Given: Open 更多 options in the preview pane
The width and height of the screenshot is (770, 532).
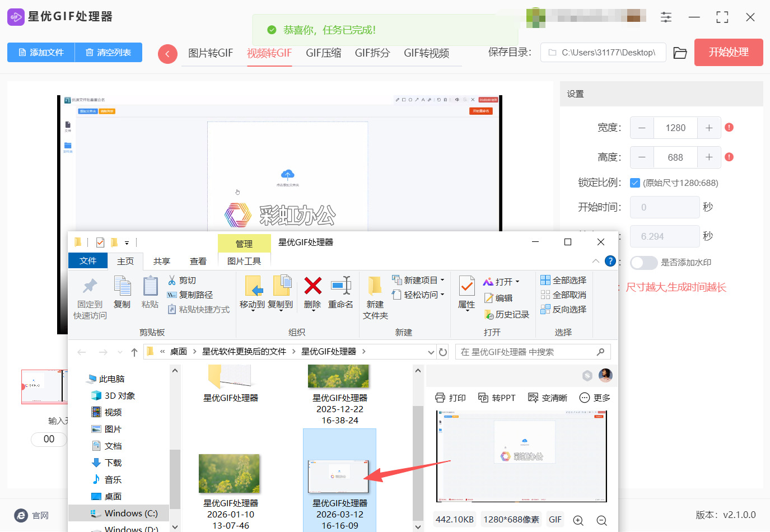Looking at the screenshot, I should point(595,398).
